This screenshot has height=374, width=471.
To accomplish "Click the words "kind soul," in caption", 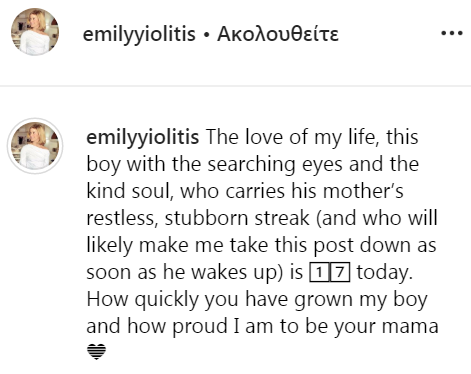I will [x=130, y=191].
